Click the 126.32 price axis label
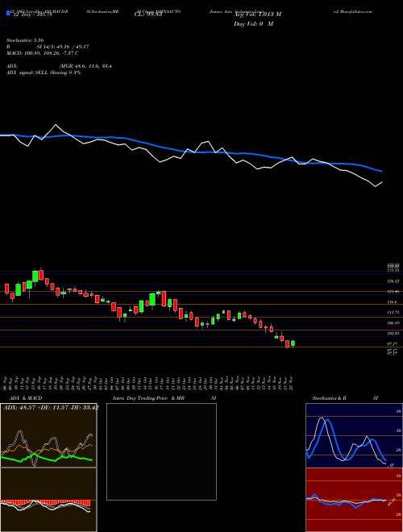Viewport: 403px width, 532px height. pyautogui.click(x=393, y=281)
